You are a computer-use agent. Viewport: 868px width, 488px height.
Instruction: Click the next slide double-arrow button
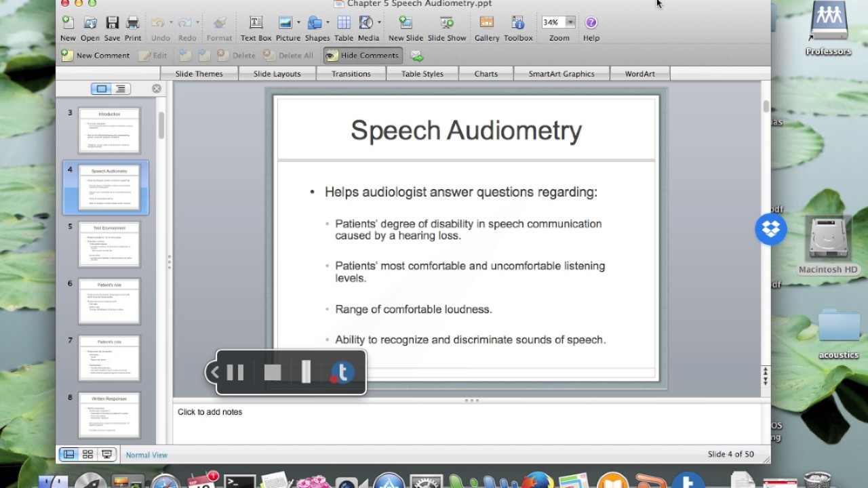coord(766,381)
